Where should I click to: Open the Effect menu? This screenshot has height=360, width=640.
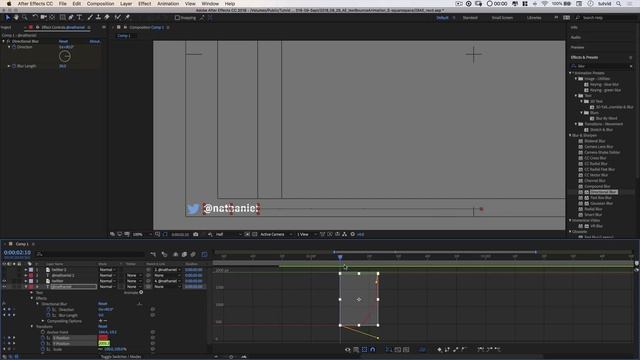point(144,4)
